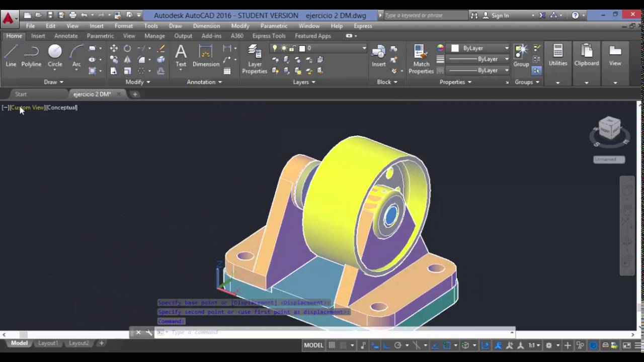Image resolution: width=644 pixels, height=362 pixels.
Task: Select the Mirror tool in Modify panel
Action: (x=127, y=60)
